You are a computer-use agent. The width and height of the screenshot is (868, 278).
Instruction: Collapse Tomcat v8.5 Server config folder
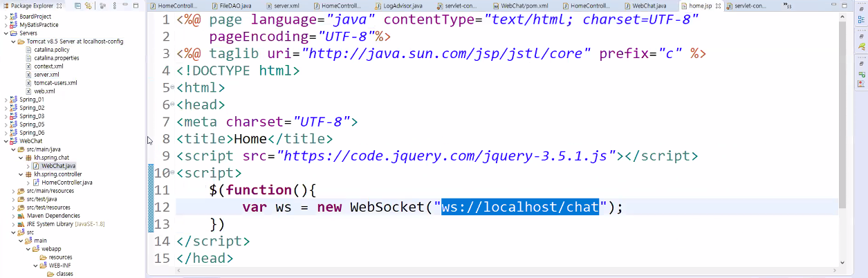(x=13, y=41)
